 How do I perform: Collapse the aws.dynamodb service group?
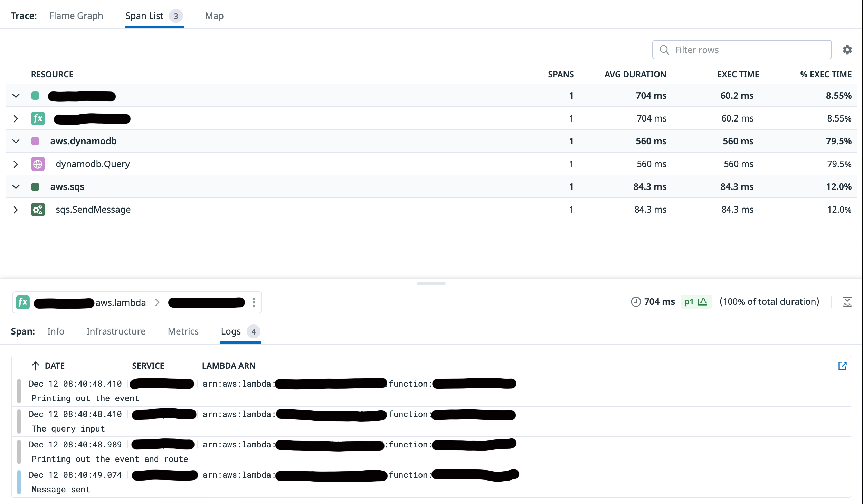point(16,141)
